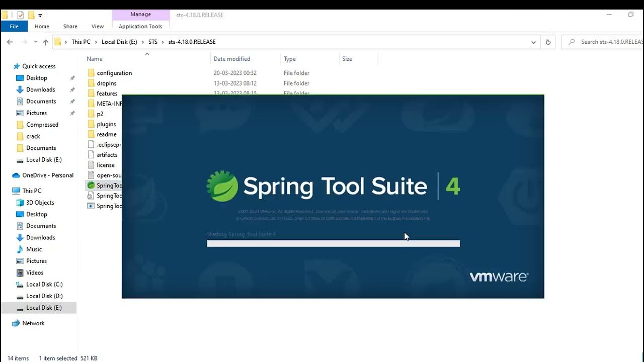Click the Music note icon in sidebar

tap(20, 249)
